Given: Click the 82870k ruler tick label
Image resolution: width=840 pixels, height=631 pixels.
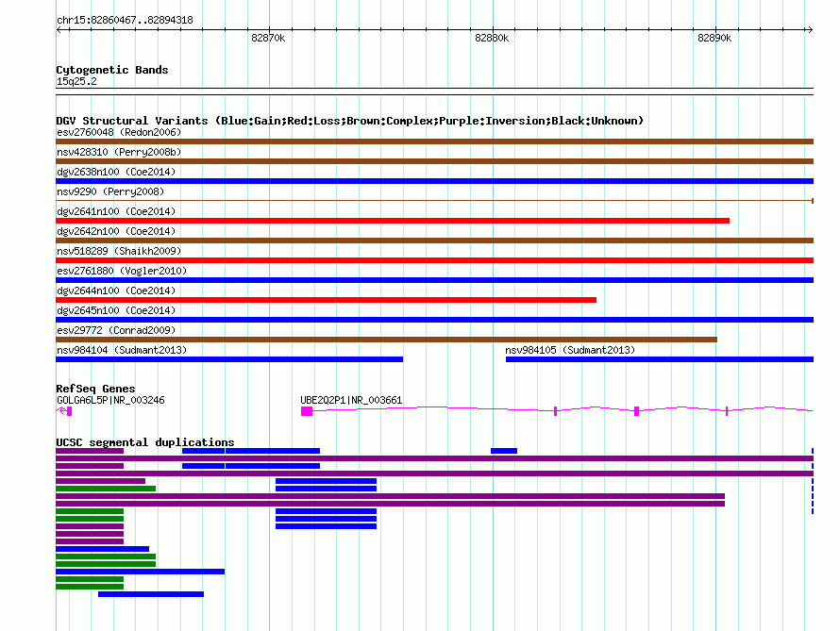Looking at the screenshot, I should coord(268,38).
